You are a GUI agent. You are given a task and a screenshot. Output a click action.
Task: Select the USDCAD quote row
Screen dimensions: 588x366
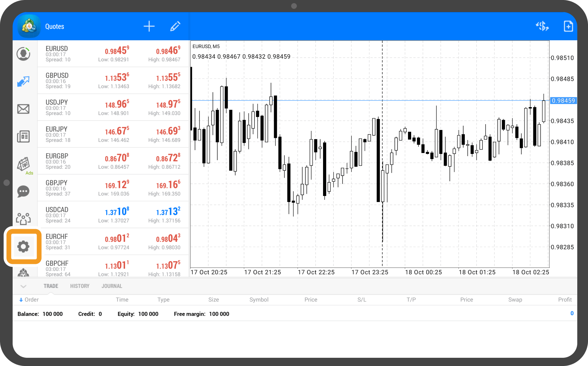(113, 215)
